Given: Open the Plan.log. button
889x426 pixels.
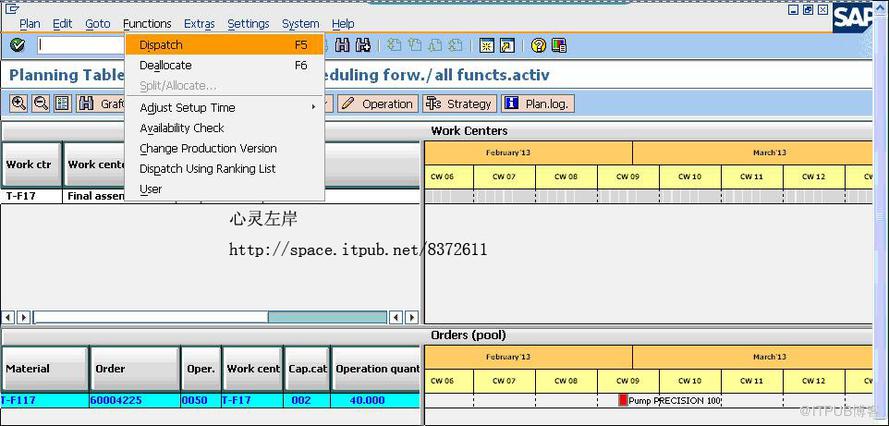Looking at the screenshot, I should click(539, 104).
